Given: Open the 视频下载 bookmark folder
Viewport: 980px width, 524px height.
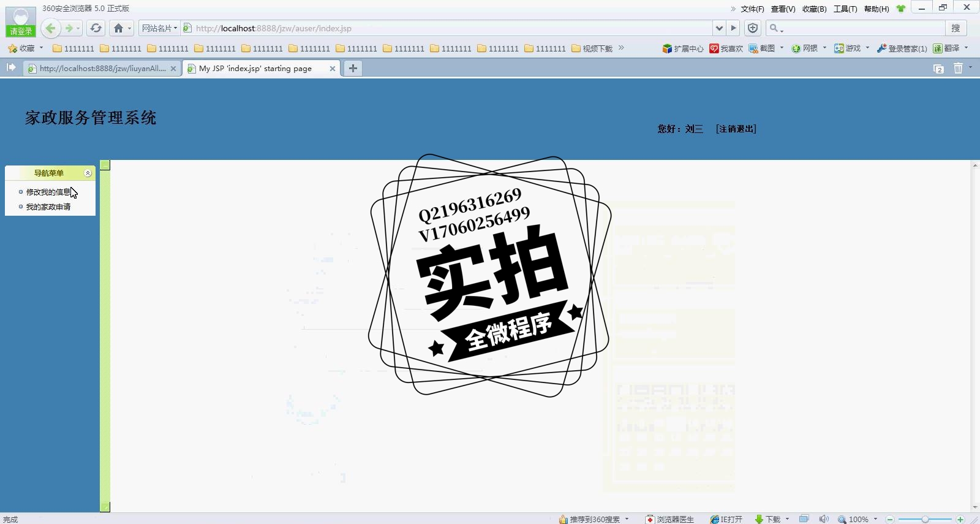Looking at the screenshot, I should [x=592, y=48].
